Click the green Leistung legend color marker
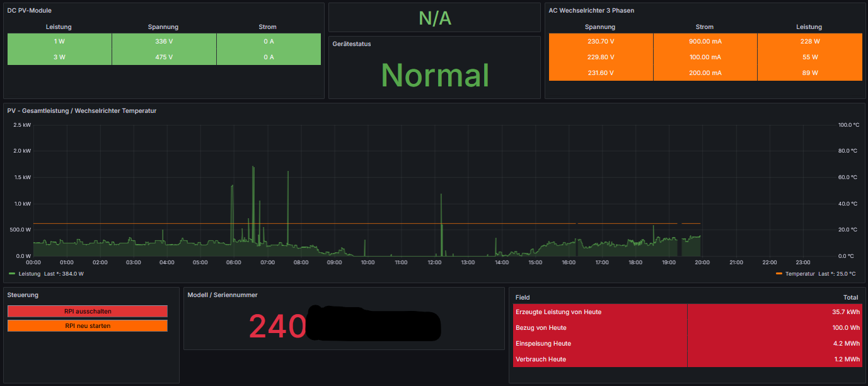The height and width of the screenshot is (386, 868). tap(12, 274)
